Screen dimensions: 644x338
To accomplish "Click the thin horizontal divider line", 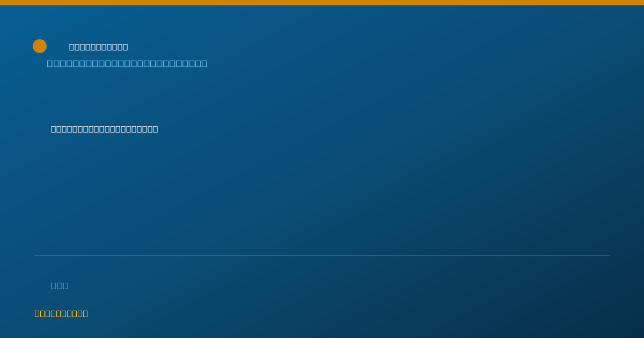I will tap(322, 255).
